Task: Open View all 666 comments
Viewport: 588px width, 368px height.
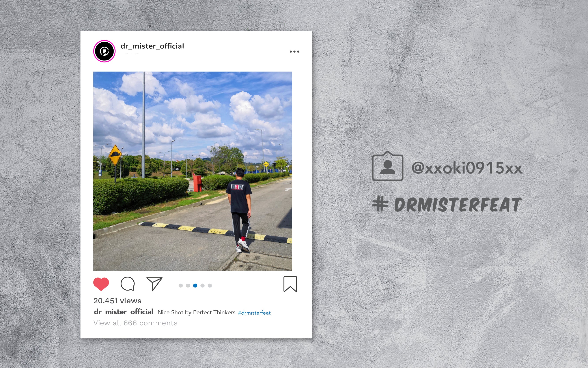Action: click(x=135, y=323)
